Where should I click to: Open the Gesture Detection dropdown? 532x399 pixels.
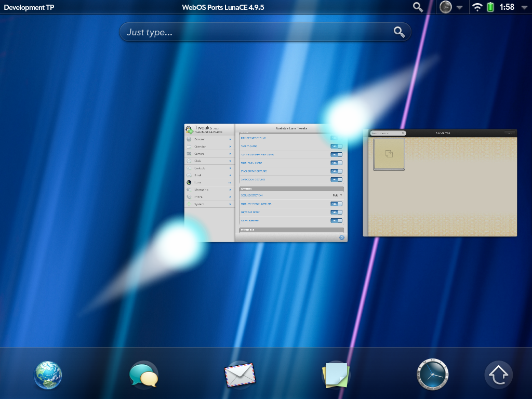click(x=337, y=195)
